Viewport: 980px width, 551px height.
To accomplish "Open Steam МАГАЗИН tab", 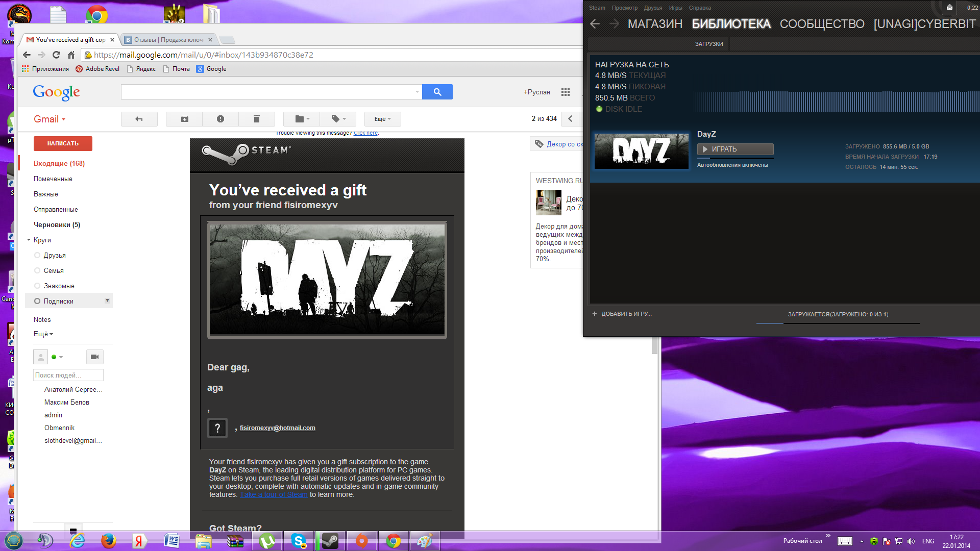I will 655,24.
